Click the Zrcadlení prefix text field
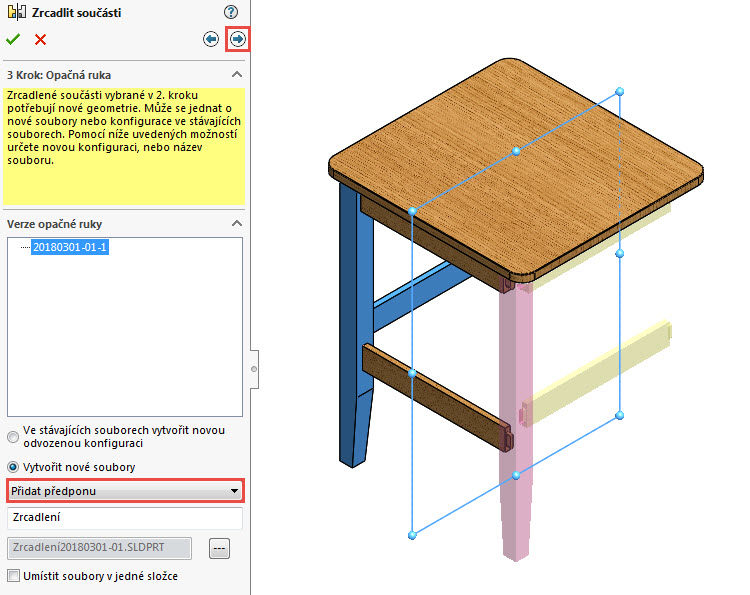Screen dimensions: 750x595 tap(125, 518)
